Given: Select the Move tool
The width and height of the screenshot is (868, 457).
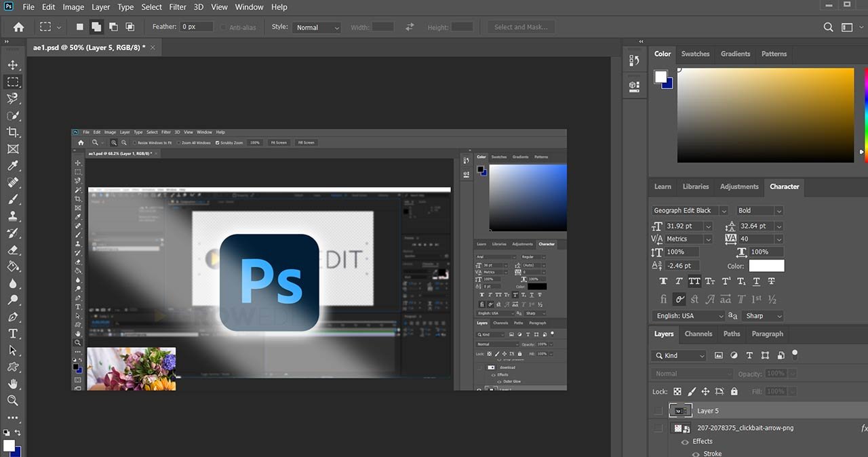Looking at the screenshot, I should pos(13,65).
